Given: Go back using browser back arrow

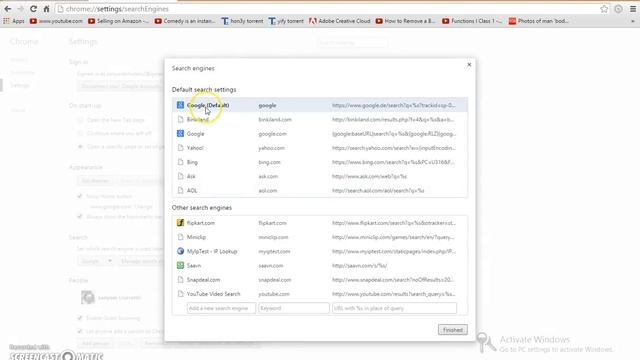Looking at the screenshot, I should click(x=8, y=9).
